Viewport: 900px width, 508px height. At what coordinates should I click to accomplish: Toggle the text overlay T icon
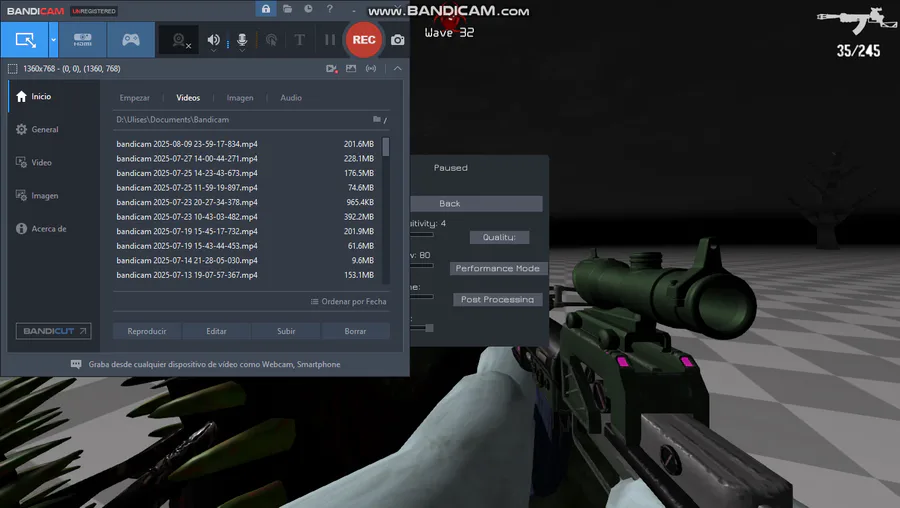click(x=300, y=40)
